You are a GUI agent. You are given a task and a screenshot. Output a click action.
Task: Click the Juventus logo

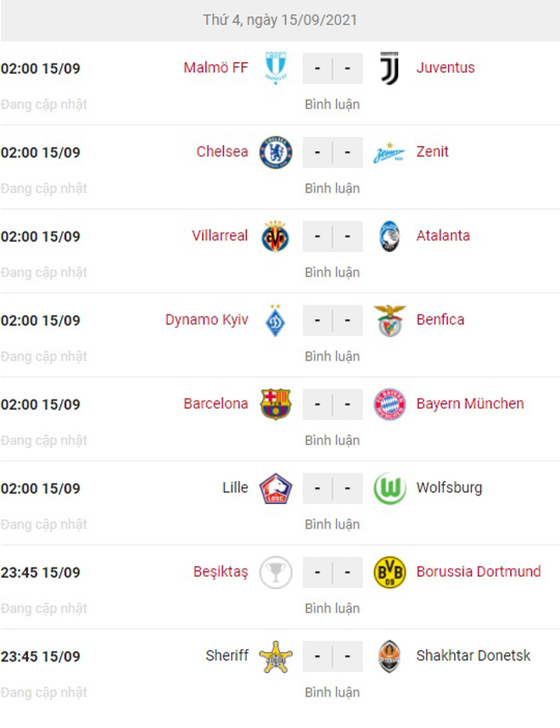389,68
